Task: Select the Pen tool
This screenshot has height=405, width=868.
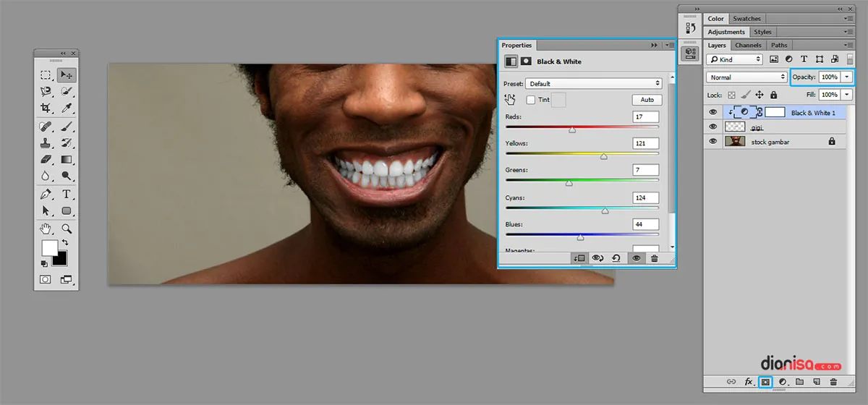Action: (x=46, y=195)
